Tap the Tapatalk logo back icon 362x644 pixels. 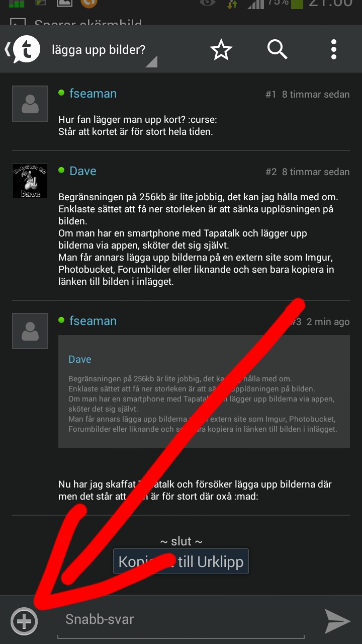[23, 49]
